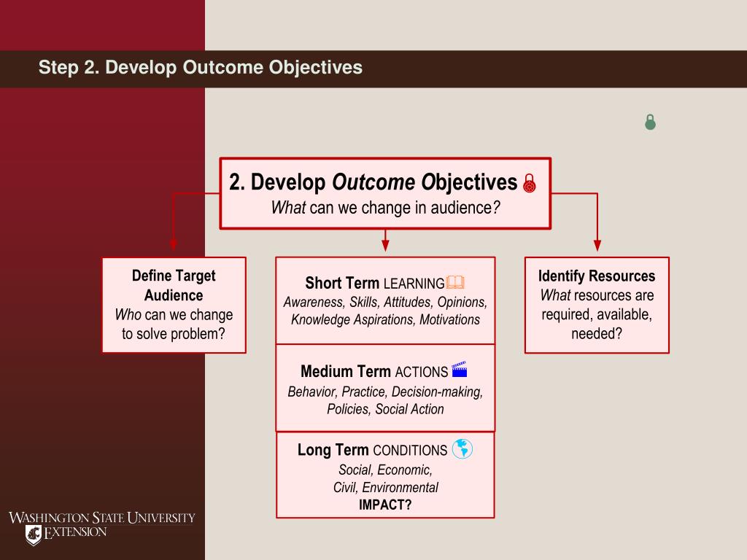Viewport: 747px width, 560px height.
Task: Select the slide title 'Step 2. Develop Outcome Objectives'
Action: click(x=201, y=67)
